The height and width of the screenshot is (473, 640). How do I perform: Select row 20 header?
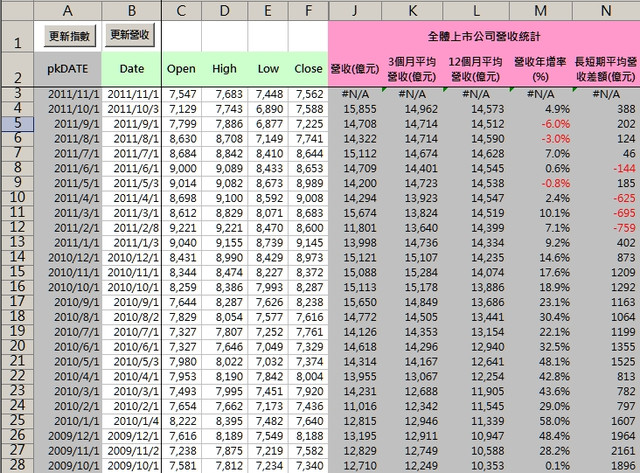pos(17,346)
